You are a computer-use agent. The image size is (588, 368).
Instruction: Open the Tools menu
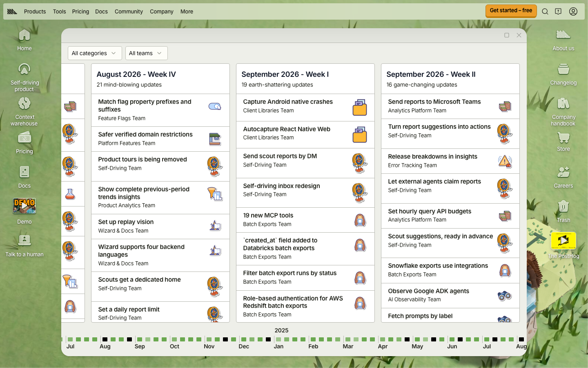click(x=59, y=11)
